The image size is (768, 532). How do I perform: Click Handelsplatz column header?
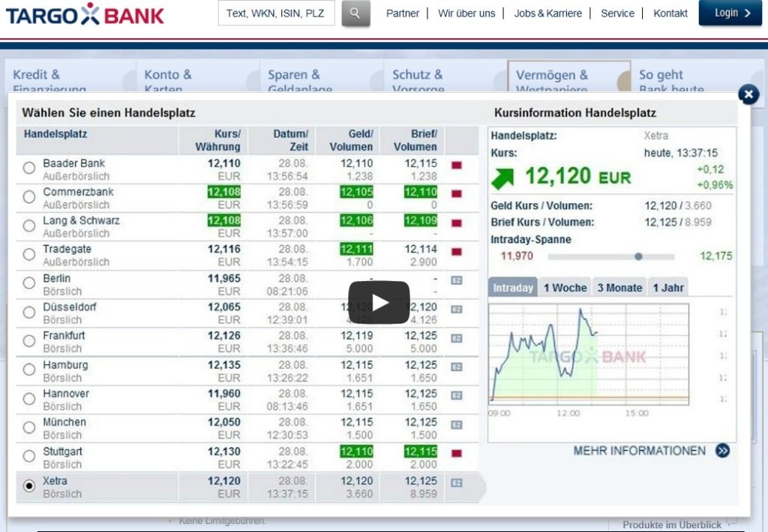pyautogui.click(x=97, y=140)
